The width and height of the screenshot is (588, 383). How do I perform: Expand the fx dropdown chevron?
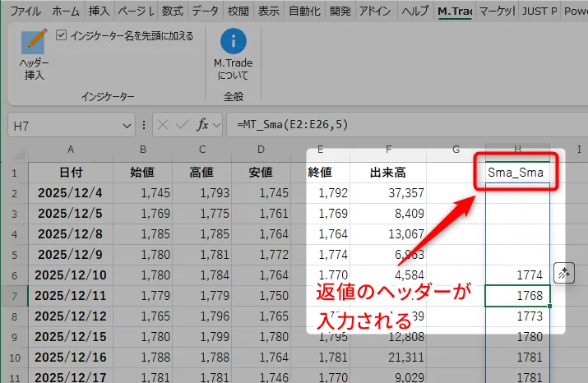tap(216, 125)
